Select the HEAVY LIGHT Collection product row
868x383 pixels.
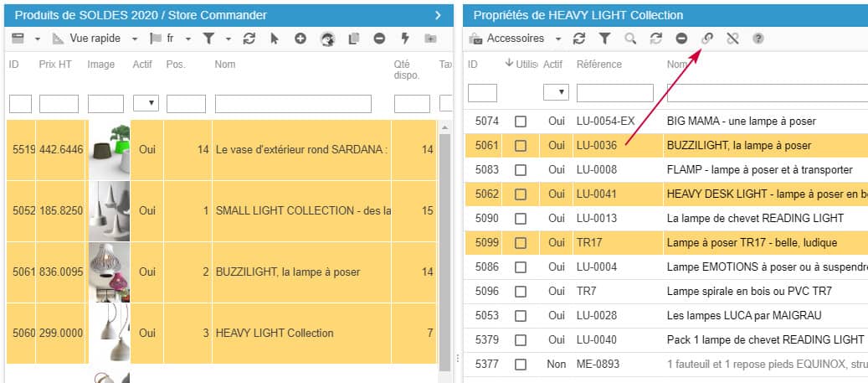click(x=275, y=333)
